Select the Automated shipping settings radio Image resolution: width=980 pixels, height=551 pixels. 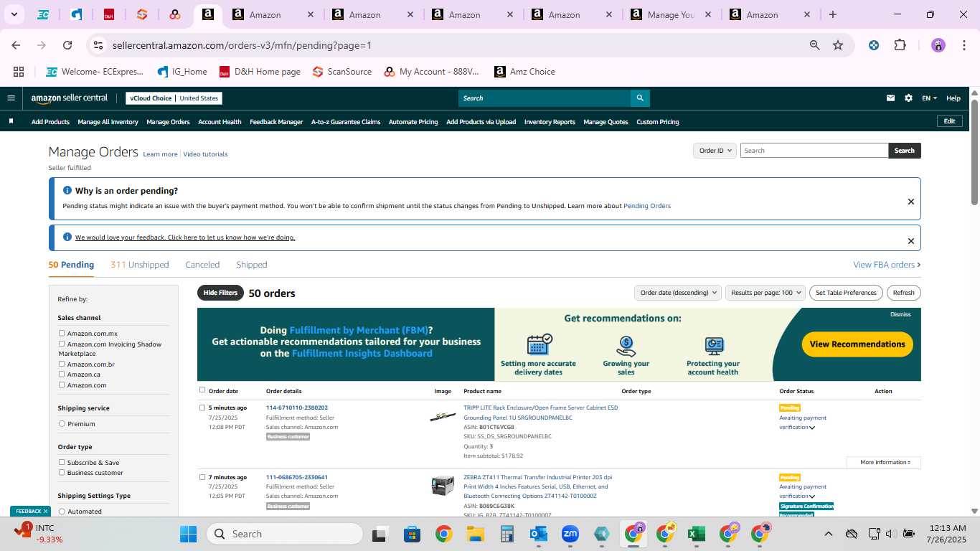[62, 511]
